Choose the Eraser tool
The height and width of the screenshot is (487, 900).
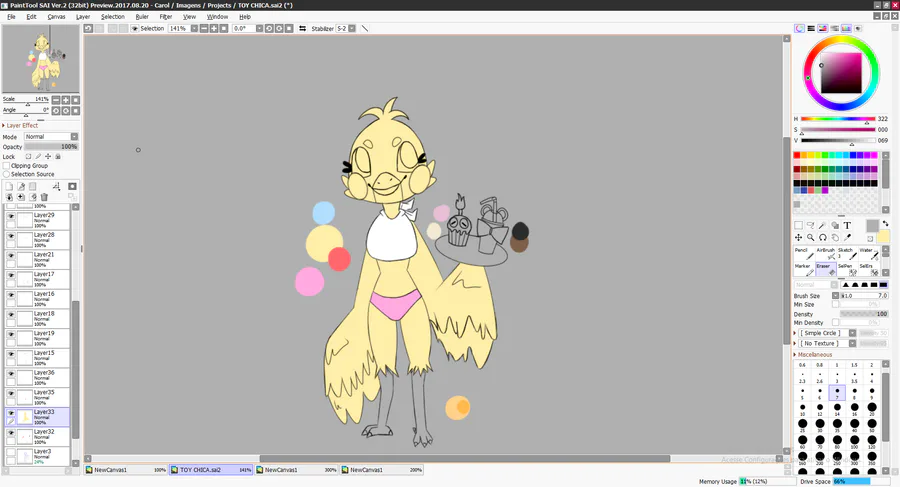(x=826, y=269)
